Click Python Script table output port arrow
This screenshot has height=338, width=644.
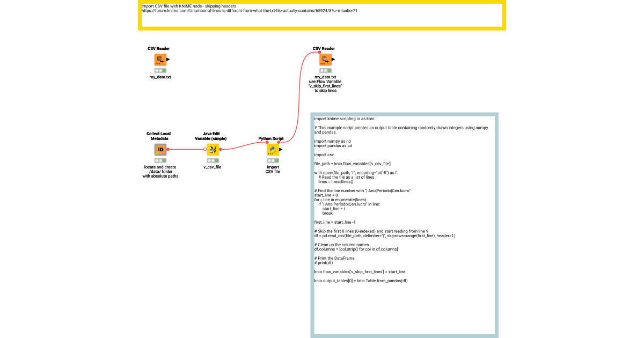click(281, 150)
